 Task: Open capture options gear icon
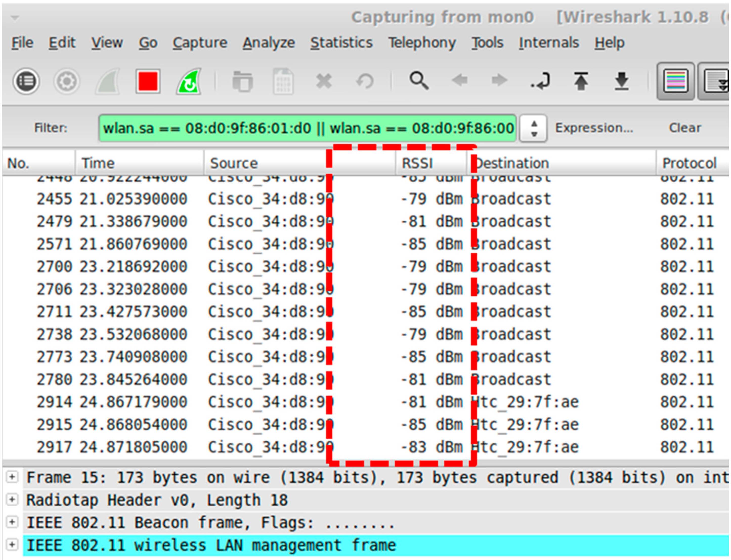[x=67, y=81]
